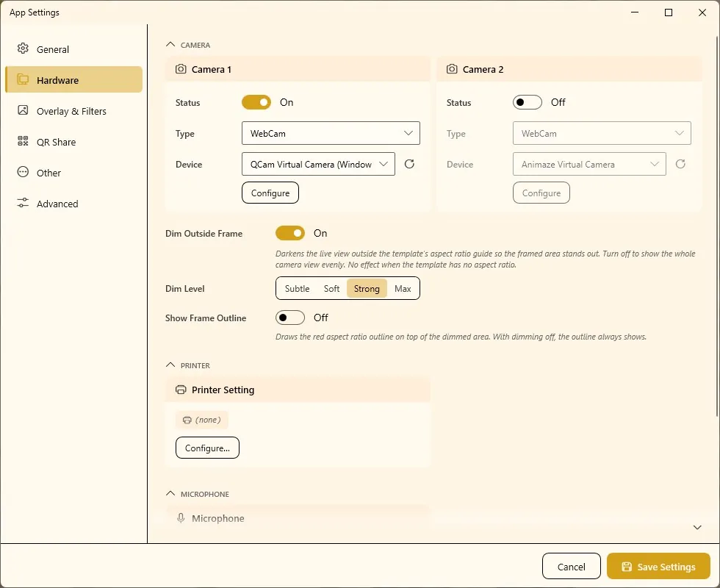Collapse the MICROPHONE section chevron
720x588 pixels.
click(170, 493)
